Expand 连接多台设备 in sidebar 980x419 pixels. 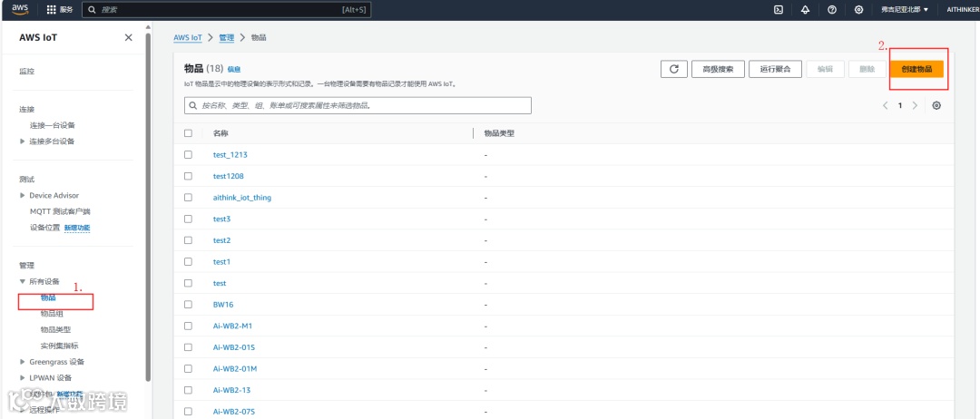[x=23, y=141]
